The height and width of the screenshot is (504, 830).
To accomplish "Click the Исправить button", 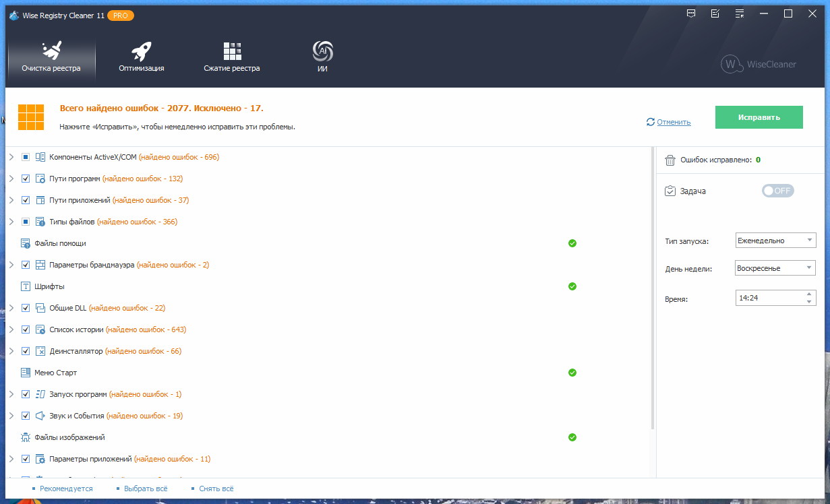I will point(759,117).
